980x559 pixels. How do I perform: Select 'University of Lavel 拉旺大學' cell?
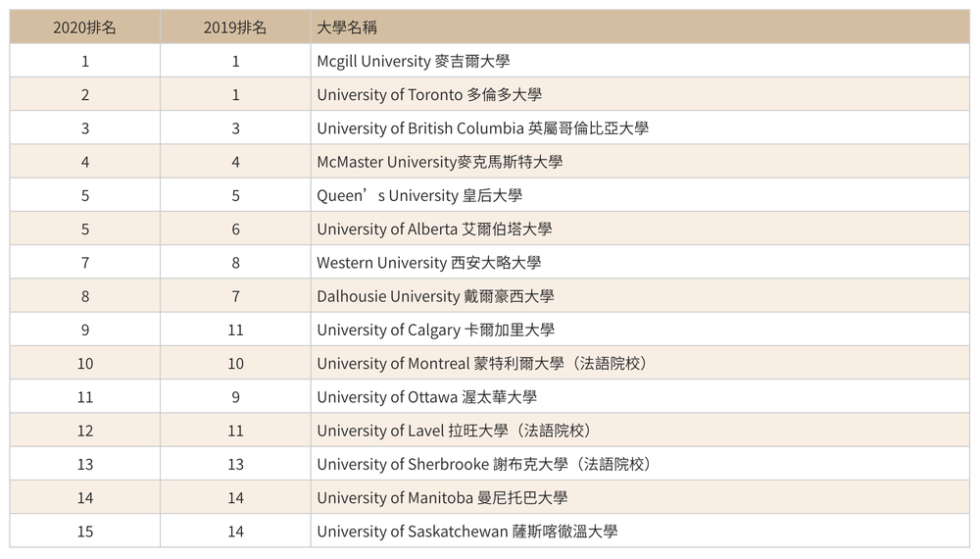coord(640,431)
